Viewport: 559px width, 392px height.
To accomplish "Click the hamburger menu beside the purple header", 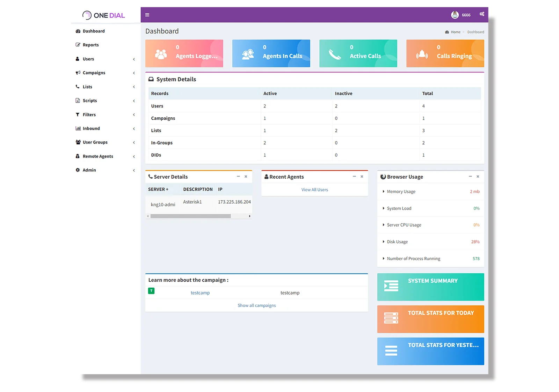I will (147, 15).
